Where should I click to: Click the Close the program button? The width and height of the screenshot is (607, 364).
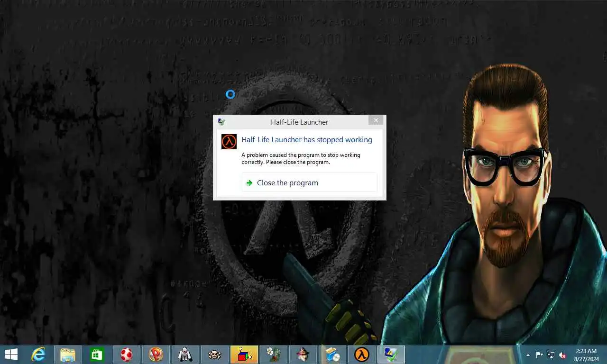pos(309,182)
